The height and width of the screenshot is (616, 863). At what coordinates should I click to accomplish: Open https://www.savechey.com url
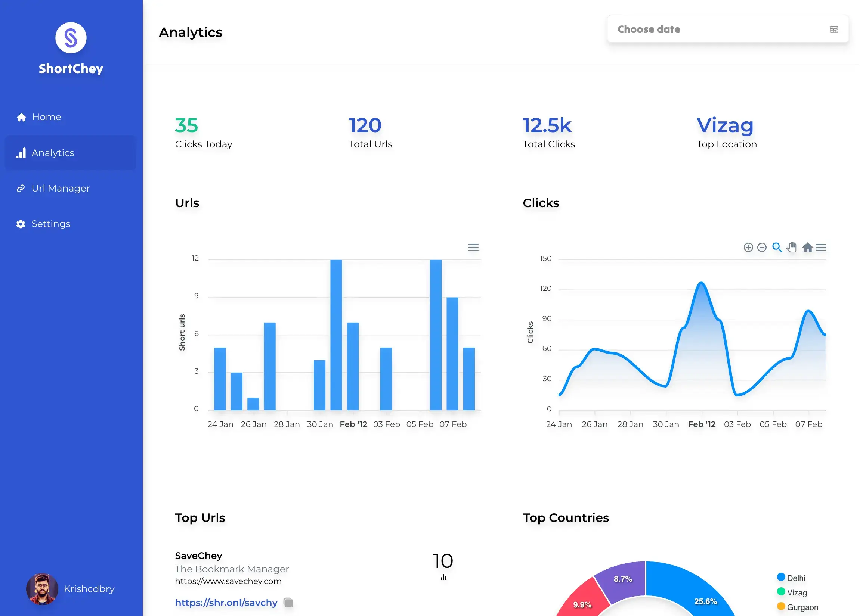point(228,581)
